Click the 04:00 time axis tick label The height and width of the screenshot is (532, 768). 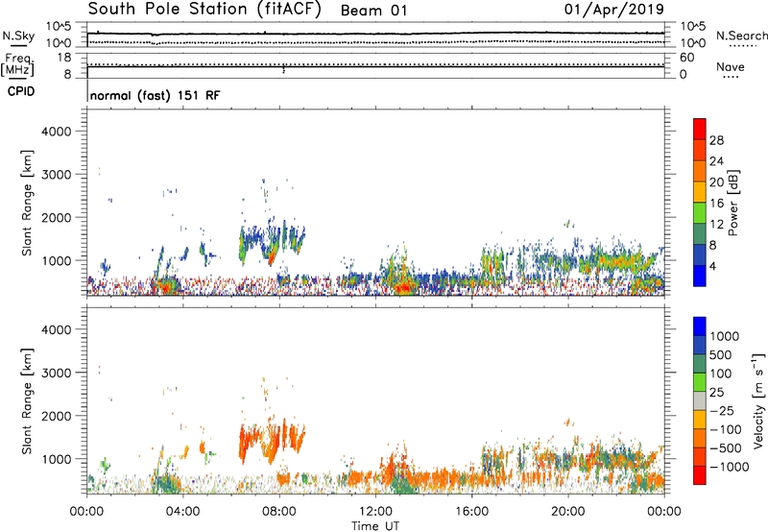coord(183,512)
